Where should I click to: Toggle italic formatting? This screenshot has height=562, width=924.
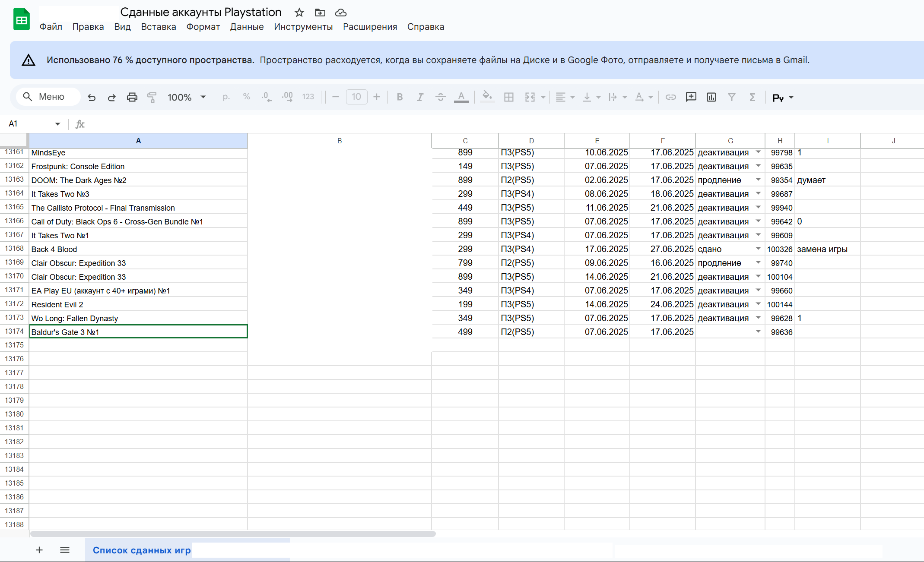[420, 97]
